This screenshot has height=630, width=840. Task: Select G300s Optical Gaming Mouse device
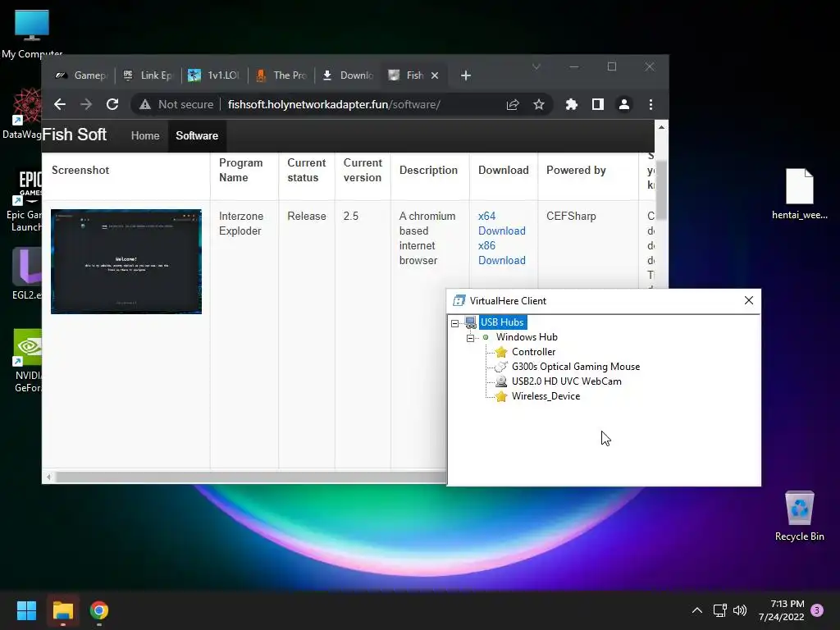click(x=576, y=367)
